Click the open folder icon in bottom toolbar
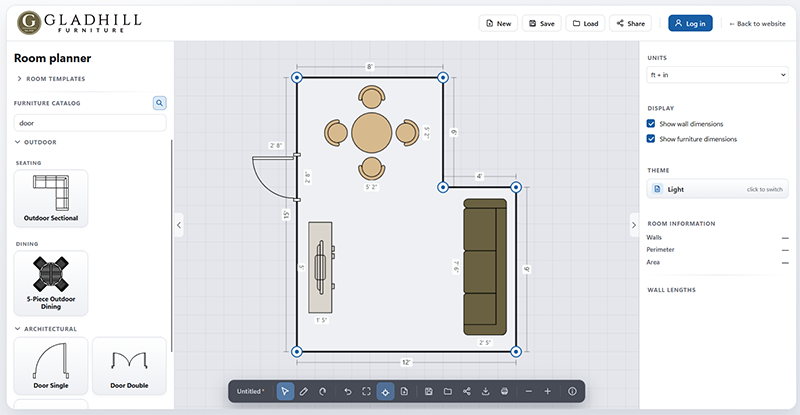 click(x=448, y=392)
